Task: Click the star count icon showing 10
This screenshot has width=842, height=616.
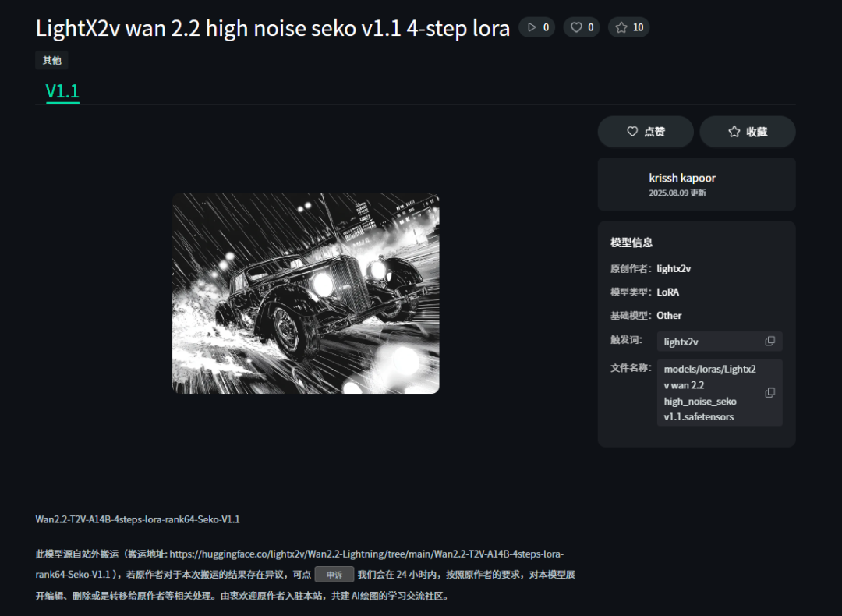Action: [621, 27]
